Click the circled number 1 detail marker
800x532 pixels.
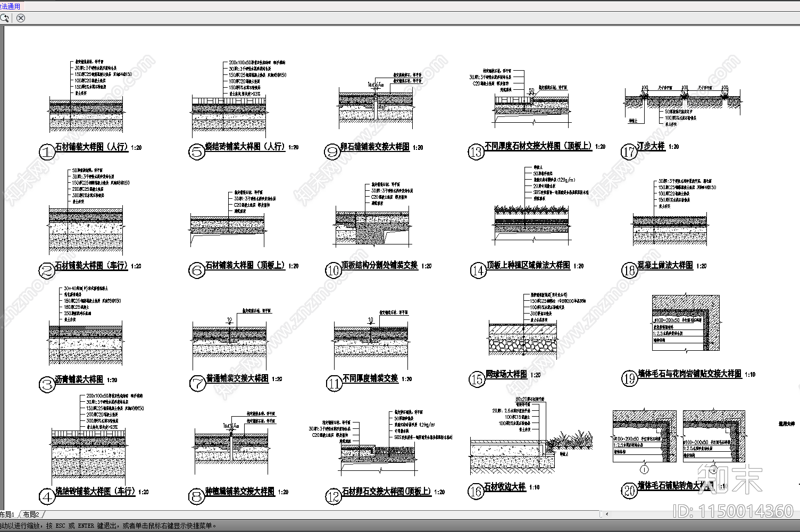(x=47, y=153)
